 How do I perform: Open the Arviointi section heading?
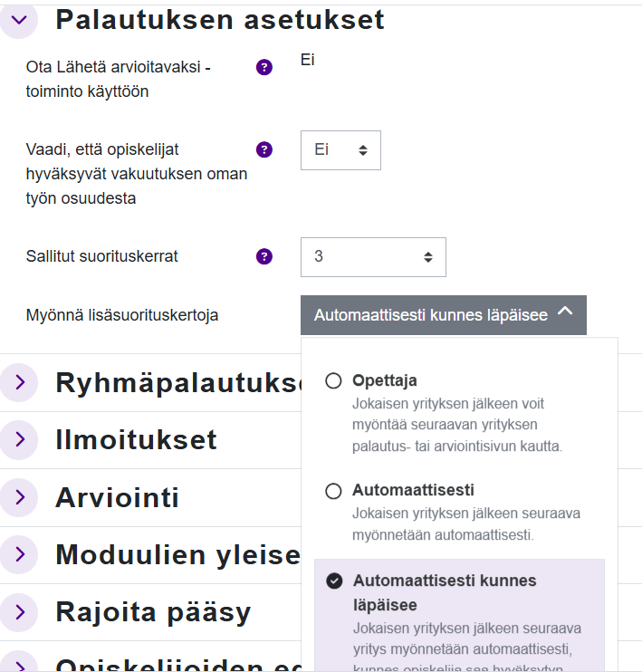pyautogui.click(x=117, y=497)
